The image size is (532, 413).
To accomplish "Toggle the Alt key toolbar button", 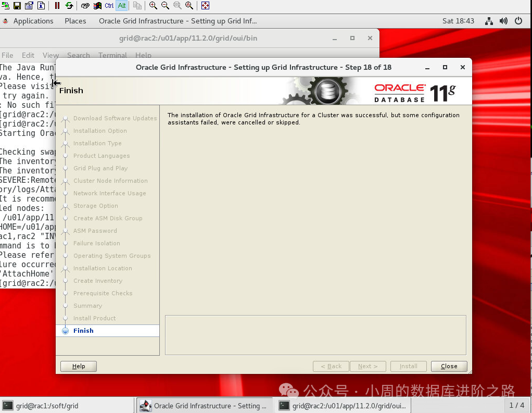I will coord(121,5).
